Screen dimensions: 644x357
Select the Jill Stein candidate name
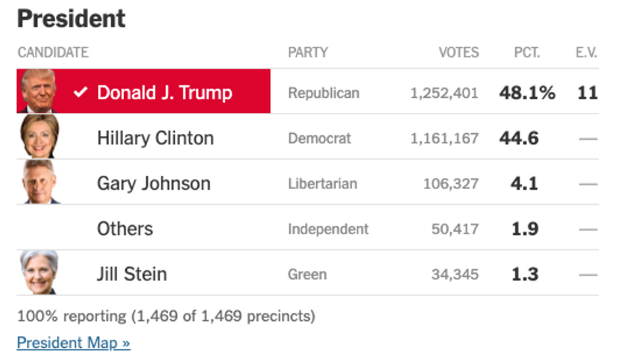click(132, 274)
